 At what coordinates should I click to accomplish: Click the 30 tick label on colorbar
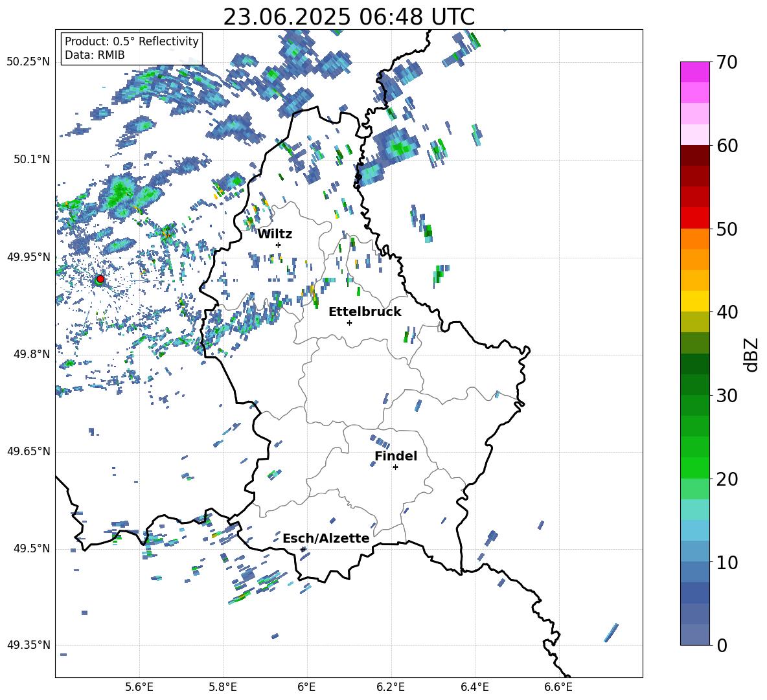727,396
